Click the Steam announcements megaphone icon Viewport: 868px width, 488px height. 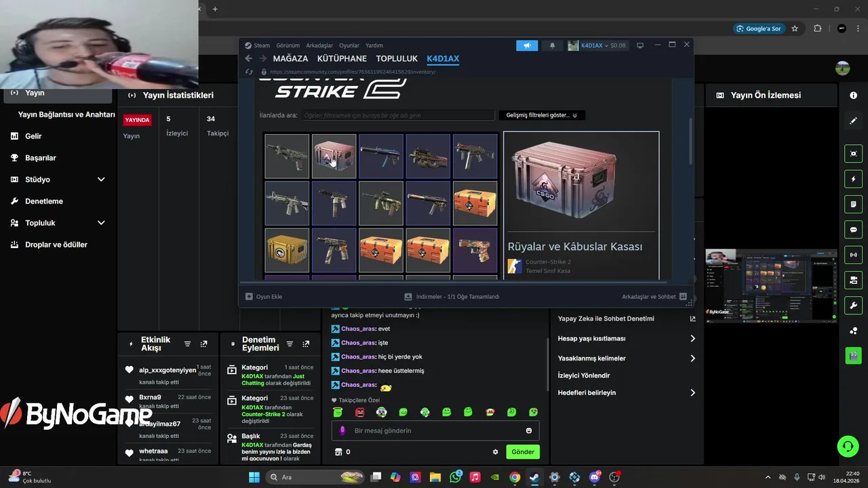(527, 45)
